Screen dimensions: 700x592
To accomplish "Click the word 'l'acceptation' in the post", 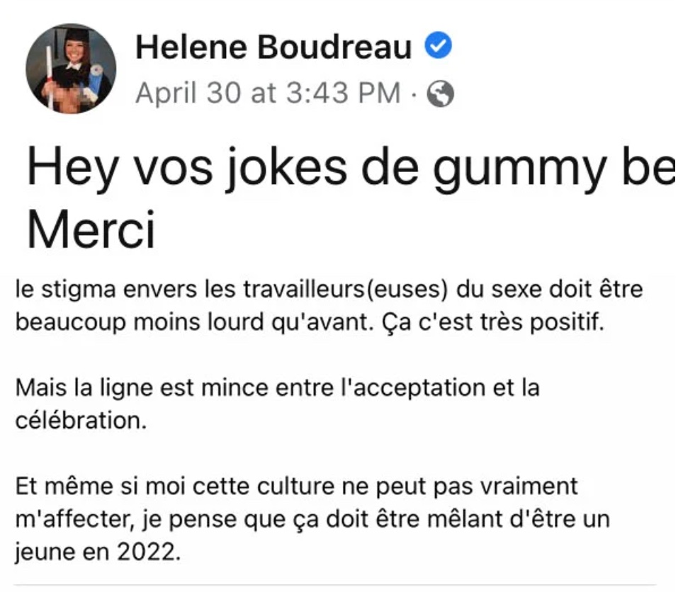I will tap(413, 387).
